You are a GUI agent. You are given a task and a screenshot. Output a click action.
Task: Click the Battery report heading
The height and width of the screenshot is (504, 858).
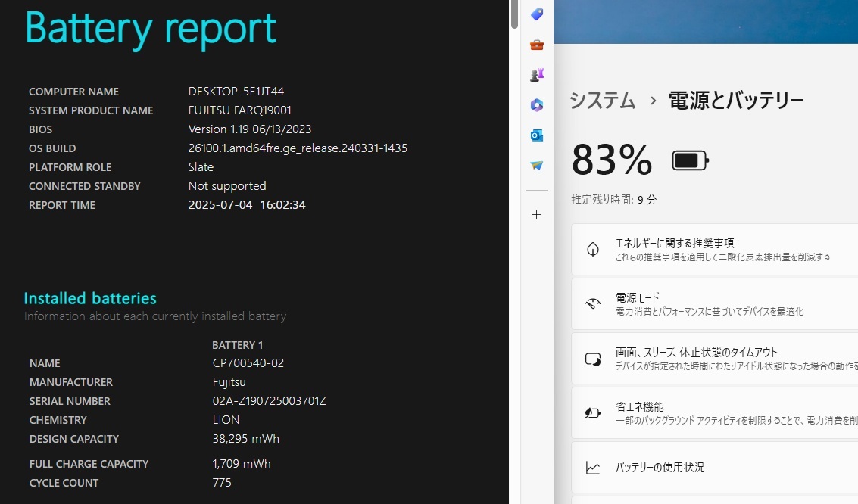click(x=151, y=29)
